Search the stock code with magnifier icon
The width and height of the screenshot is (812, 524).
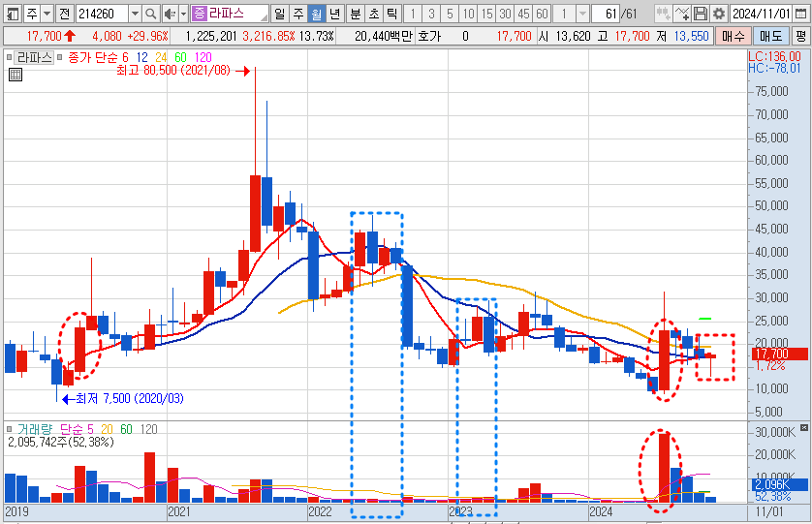point(151,14)
